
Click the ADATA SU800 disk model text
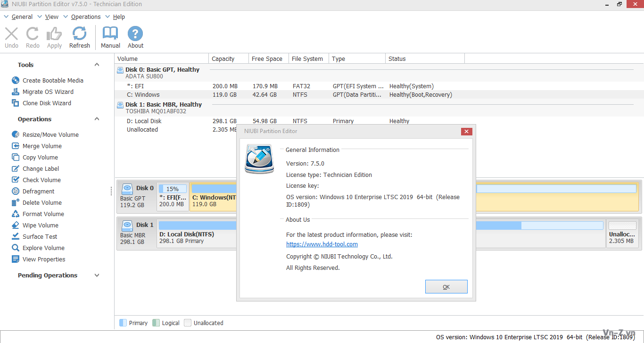[x=144, y=77]
